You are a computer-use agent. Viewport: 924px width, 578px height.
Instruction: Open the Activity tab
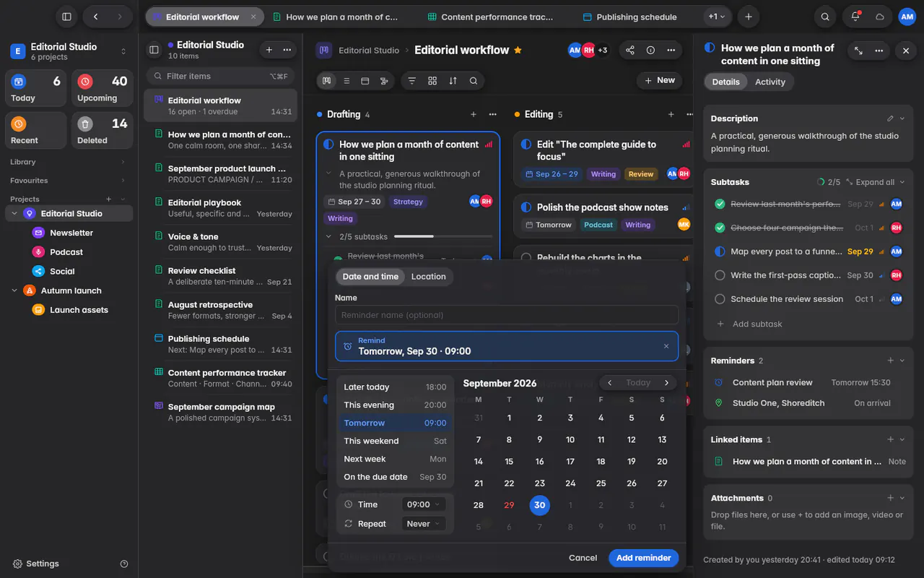(770, 82)
